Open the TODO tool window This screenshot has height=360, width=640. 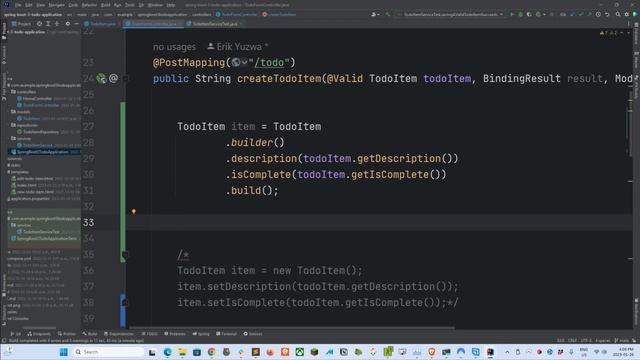(x=150, y=333)
